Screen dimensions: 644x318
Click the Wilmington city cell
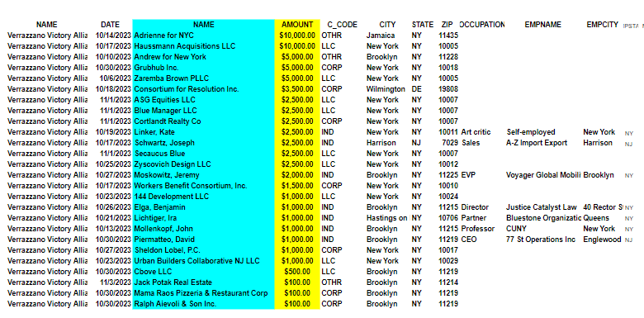pyautogui.click(x=386, y=88)
